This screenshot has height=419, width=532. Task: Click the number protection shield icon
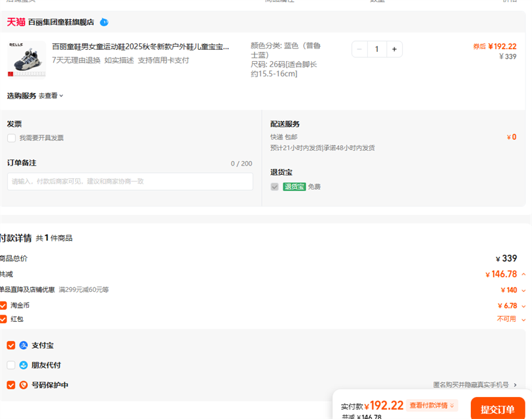click(x=23, y=385)
